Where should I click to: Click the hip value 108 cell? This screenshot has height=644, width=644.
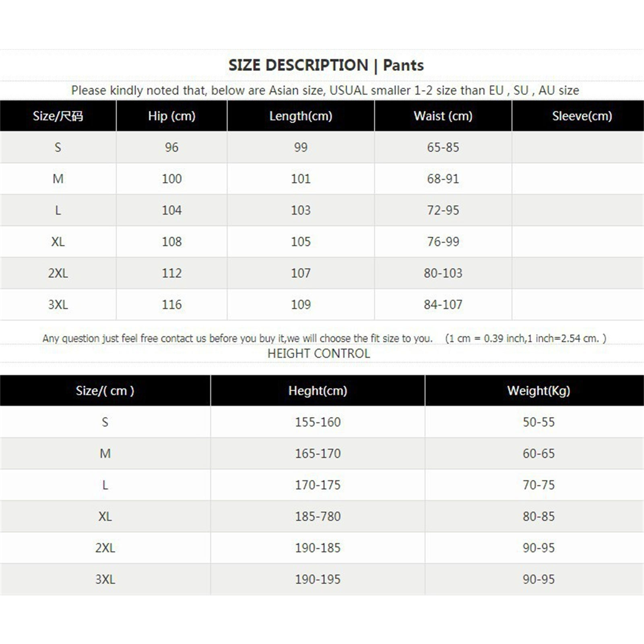171,242
